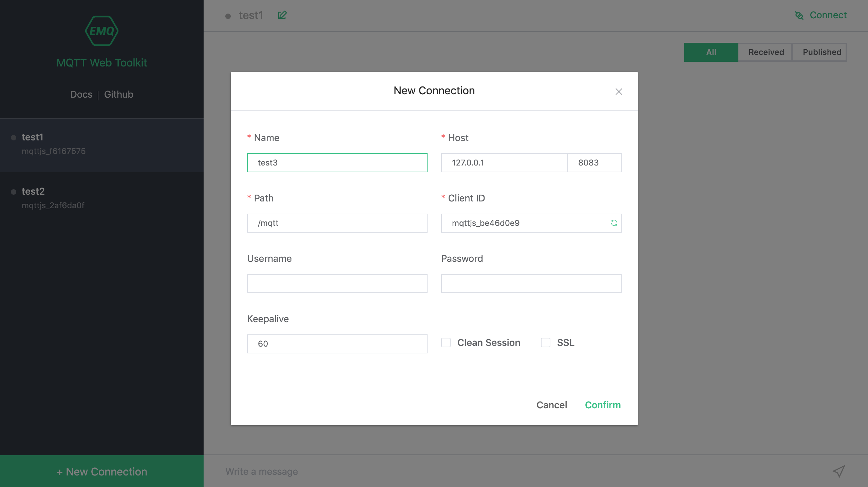Select the test2 connection in sidebar
The height and width of the screenshot is (487, 868).
coord(102,199)
